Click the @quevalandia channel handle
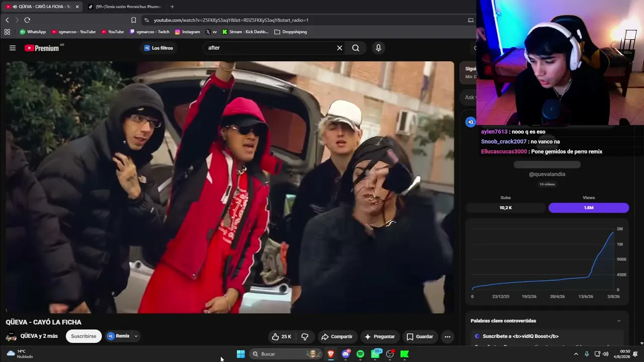This screenshot has width=644, height=362. (x=547, y=174)
